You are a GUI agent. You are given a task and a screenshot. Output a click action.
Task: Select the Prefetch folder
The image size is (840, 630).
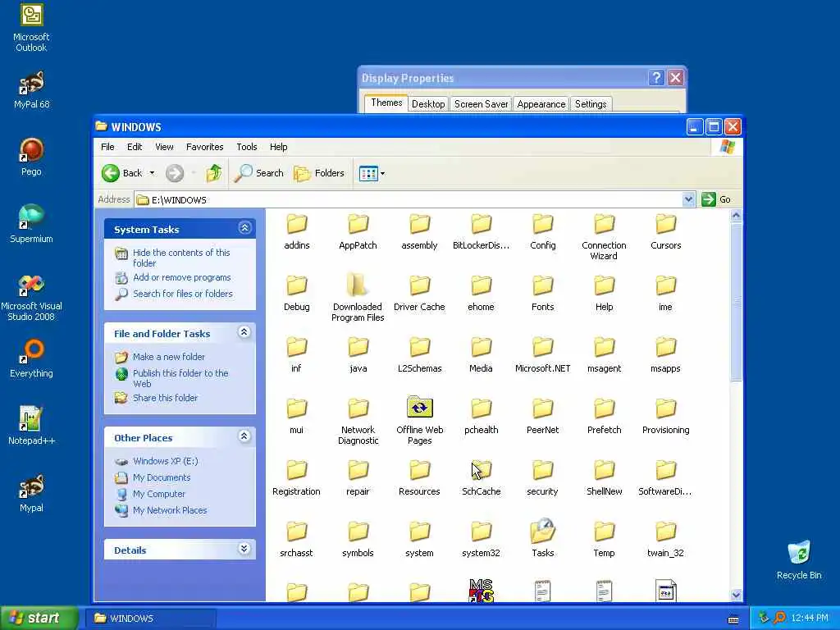tap(605, 418)
